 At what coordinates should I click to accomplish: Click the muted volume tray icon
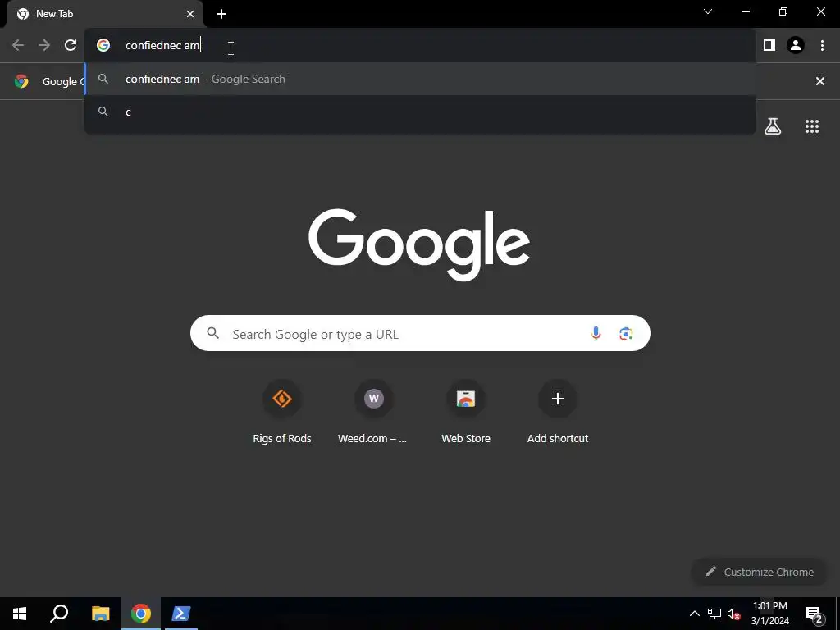click(733, 614)
